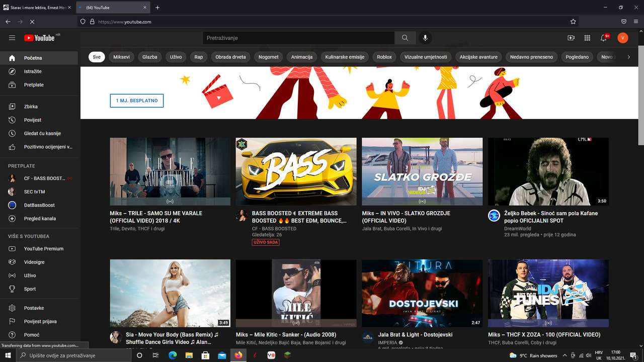Viewport: 644px width, 362px height.
Task: Open IMPERIA channel name link
Action: (x=387, y=342)
